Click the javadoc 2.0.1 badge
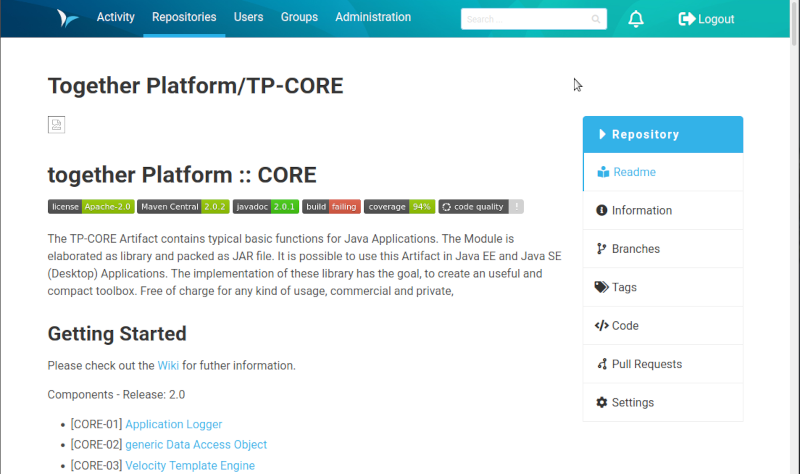 pos(266,207)
